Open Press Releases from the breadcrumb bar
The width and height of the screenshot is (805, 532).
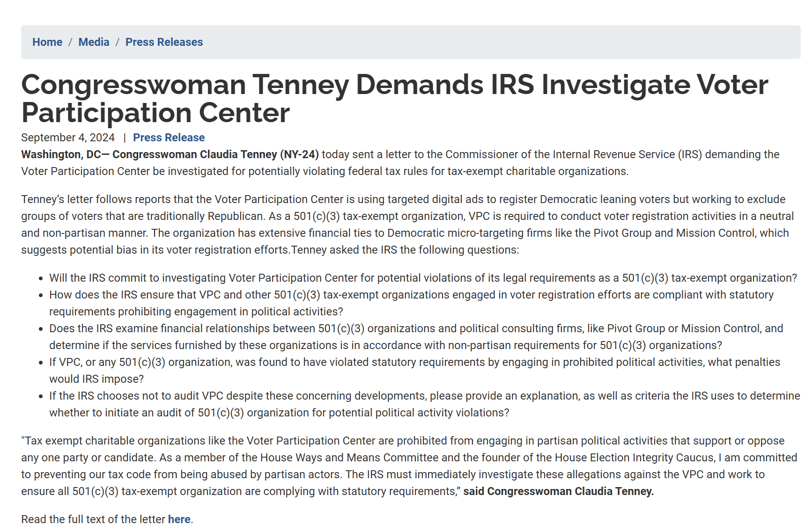click(x=163, y=42)
